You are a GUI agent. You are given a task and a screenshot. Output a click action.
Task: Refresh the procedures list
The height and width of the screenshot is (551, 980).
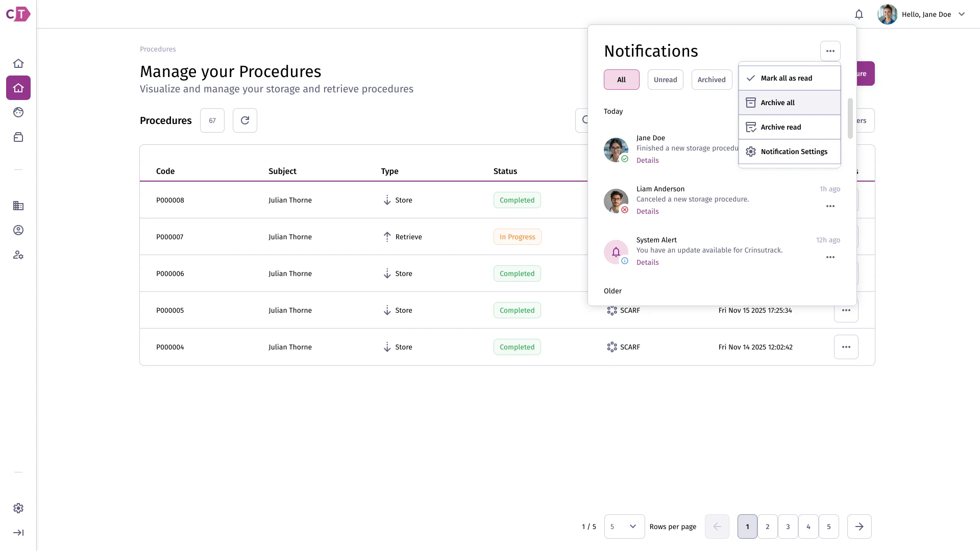pyautogui.click(x=245, y=120)
